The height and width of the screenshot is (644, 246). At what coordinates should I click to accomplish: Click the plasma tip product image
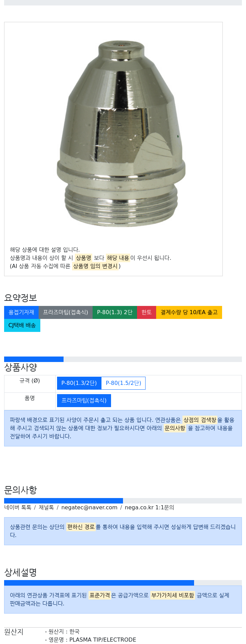click(121, 133)
